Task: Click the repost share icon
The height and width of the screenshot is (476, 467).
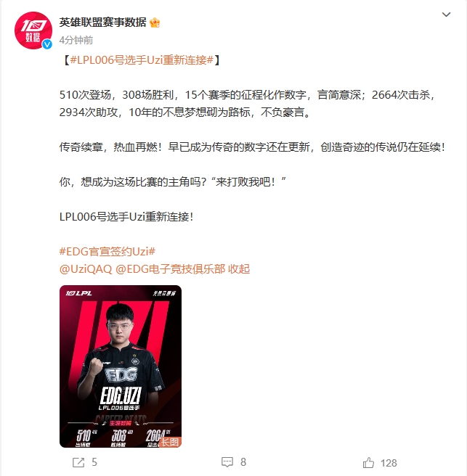Action: (x=78, y=462)
